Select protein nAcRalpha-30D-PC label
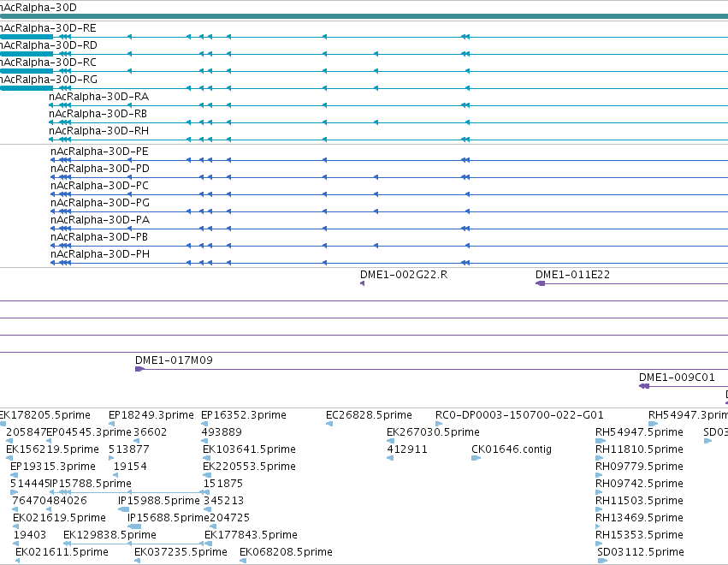728x565 pixels. click(99, 186)
